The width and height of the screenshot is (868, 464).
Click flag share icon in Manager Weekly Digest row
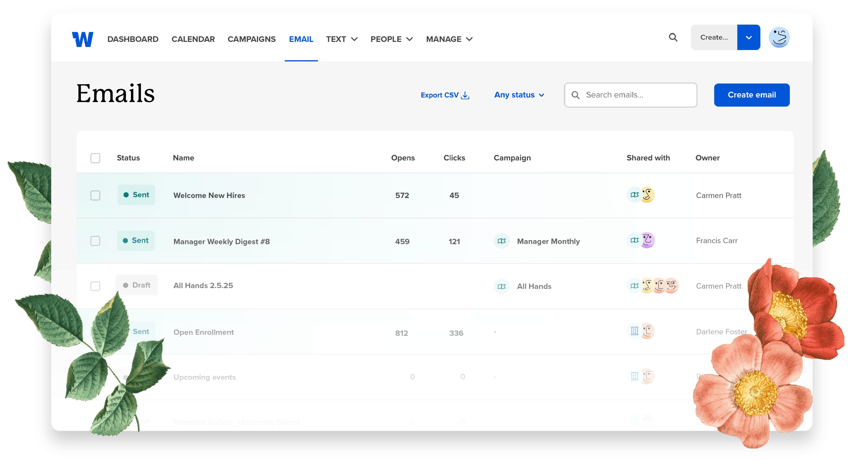(635, 240)
